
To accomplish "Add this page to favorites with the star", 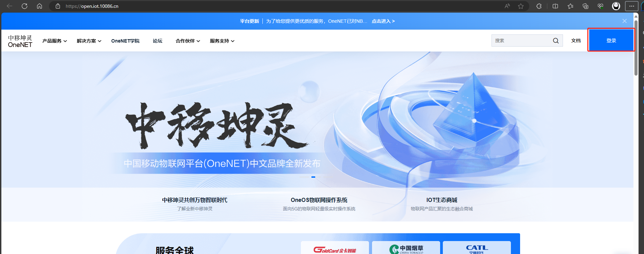I will [x=521, y=6].
